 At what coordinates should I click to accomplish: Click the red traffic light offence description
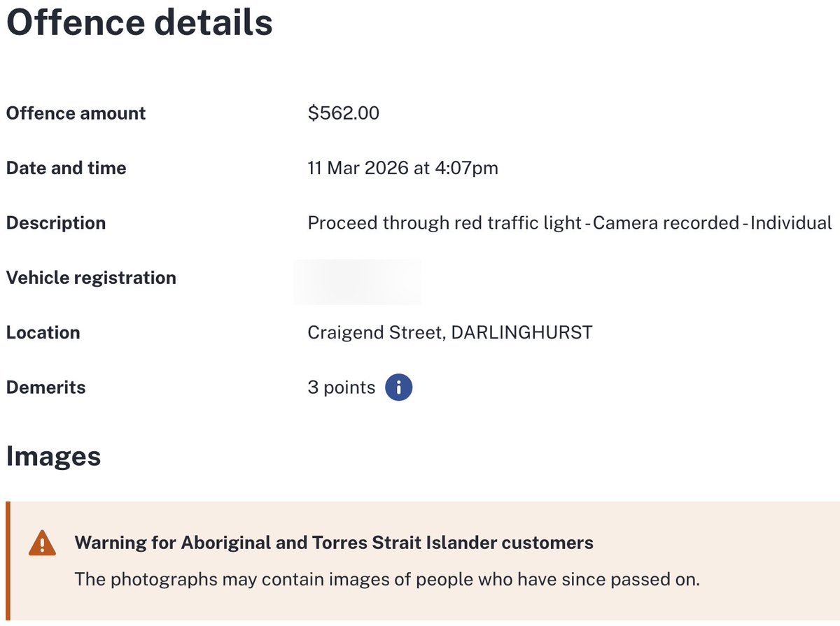569,223
